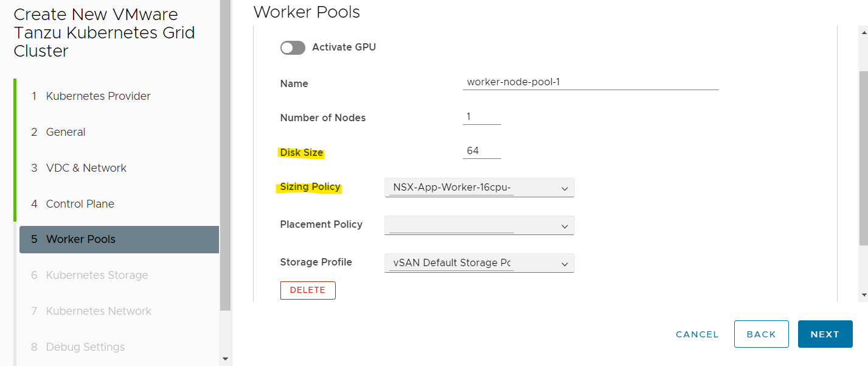This screenshot has height=366, width=868.
Task: Click the Worker Pools page heading
Action: [307, 12]
